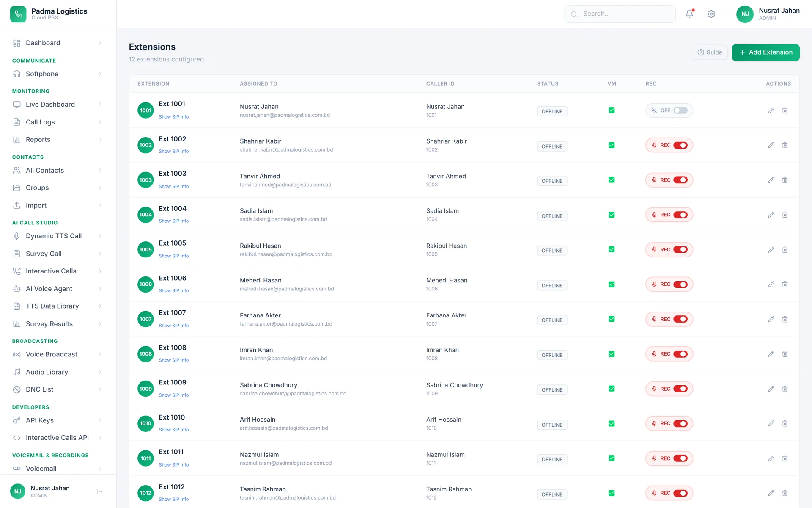Open TTS Data Library item
This screenshot has width=812, height=508.
(58, 306)
